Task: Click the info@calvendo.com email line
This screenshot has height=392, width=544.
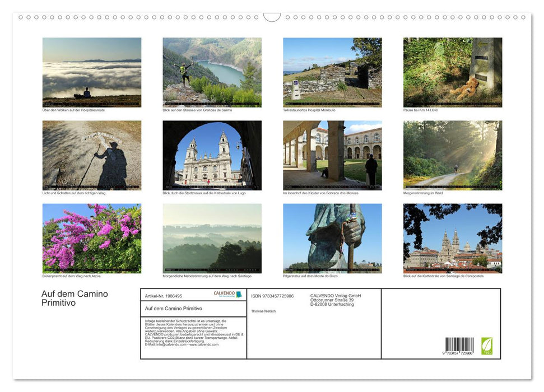Action: click(x=173, y=344)
